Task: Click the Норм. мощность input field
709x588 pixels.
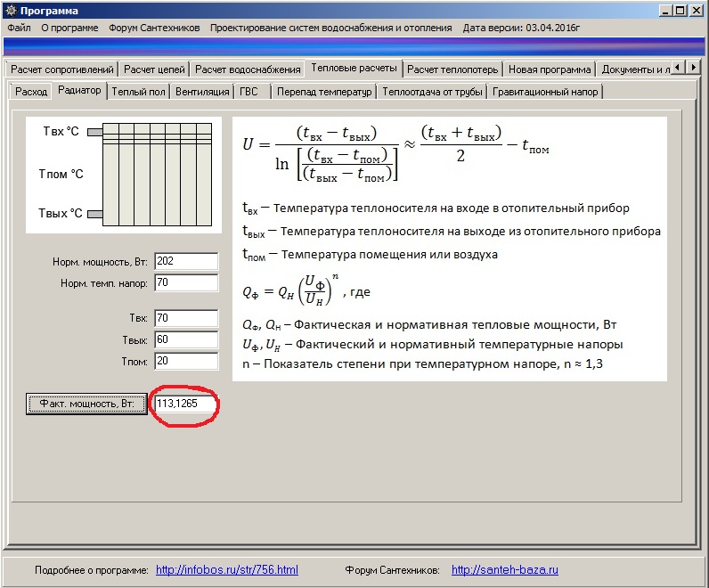Action: click(x=186, y=261)
